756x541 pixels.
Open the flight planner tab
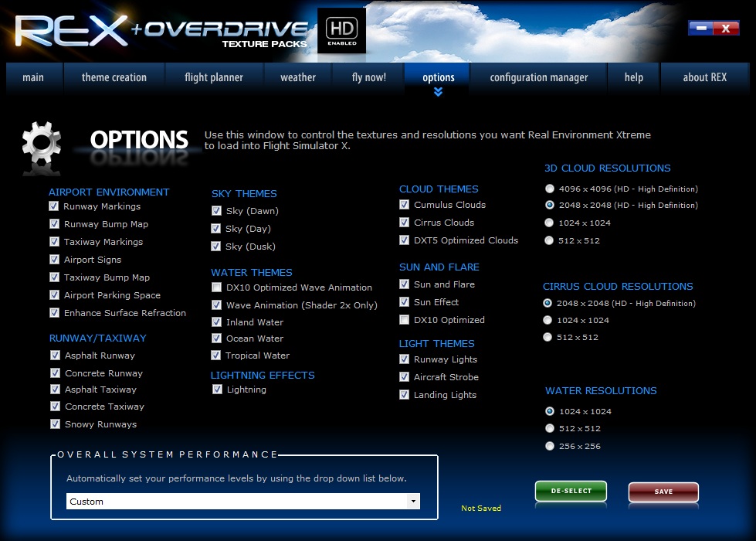click(214, 77)
